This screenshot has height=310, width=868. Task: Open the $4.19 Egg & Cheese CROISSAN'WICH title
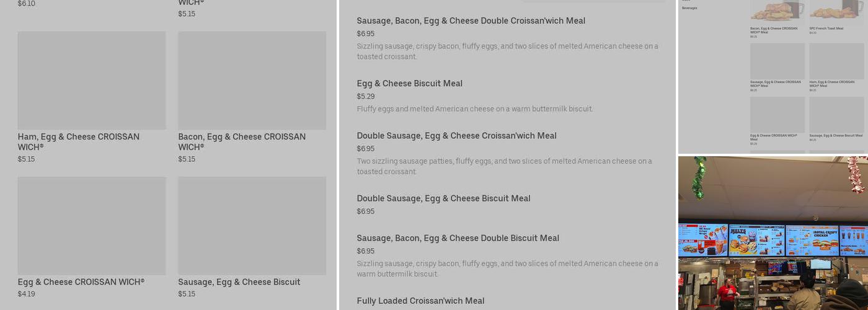[81, 282]
